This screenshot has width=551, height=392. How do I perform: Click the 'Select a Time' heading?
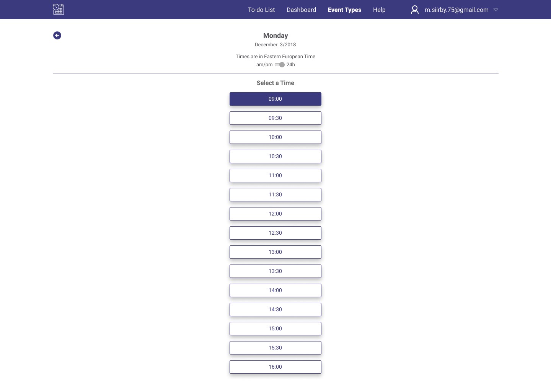(275, 83)
